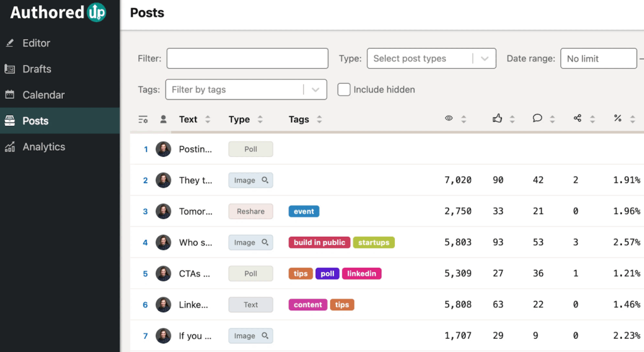Viewport: 644px width, 352px height.
Task: Click the comments speech bubble column icon
Action: (x=537, y=118)
